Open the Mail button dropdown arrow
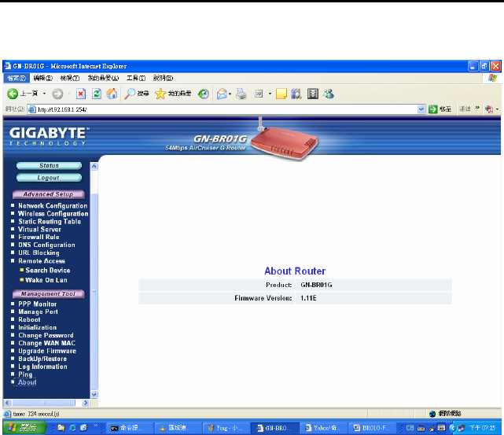504x435 pixels. (x=230, y=94)
